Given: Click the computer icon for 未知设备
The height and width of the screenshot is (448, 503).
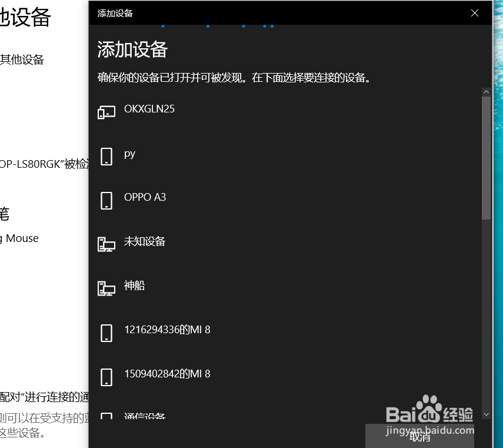Looking at the screenshot, I should click(x=106, y=244).
